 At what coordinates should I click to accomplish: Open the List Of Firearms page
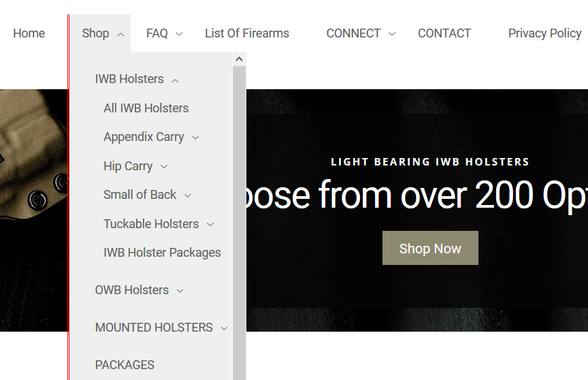point(246,33)
